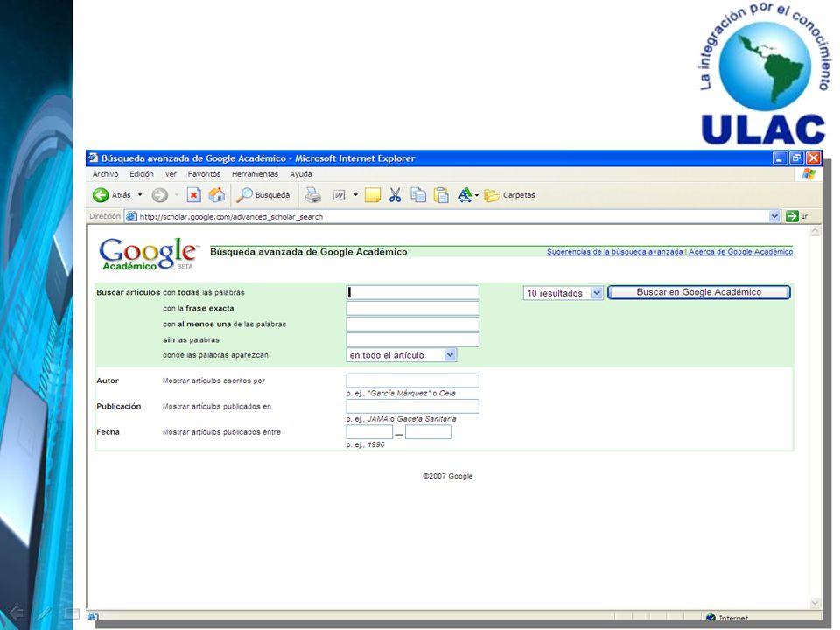Go to the home page icon
Image resolution: width=840 pixels, height=630 pixels.
(217, 195)
